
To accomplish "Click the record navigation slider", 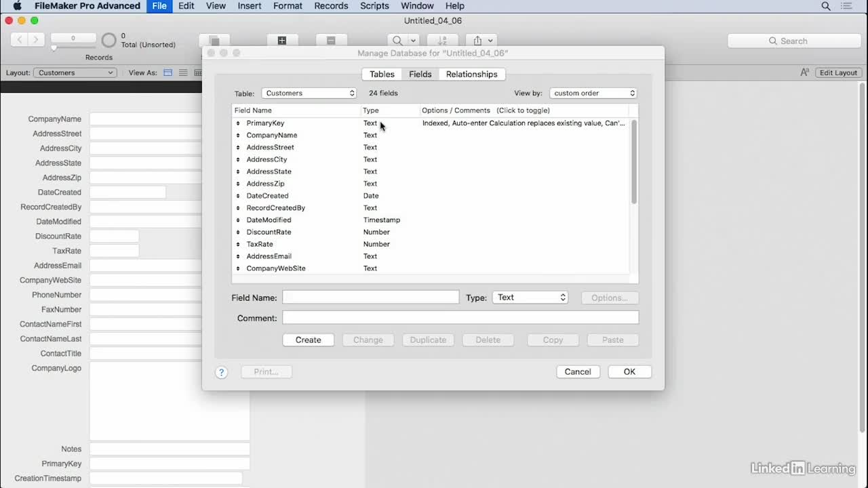I will point(54,48).
